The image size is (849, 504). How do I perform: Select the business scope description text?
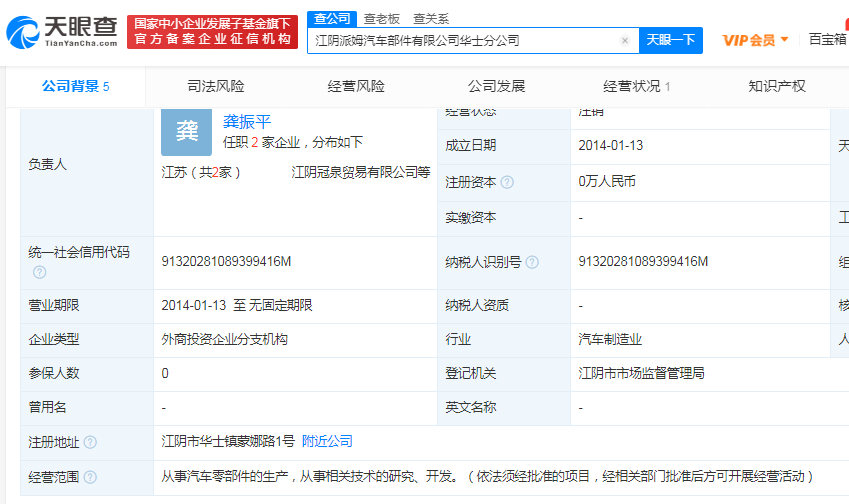point(487,476)
